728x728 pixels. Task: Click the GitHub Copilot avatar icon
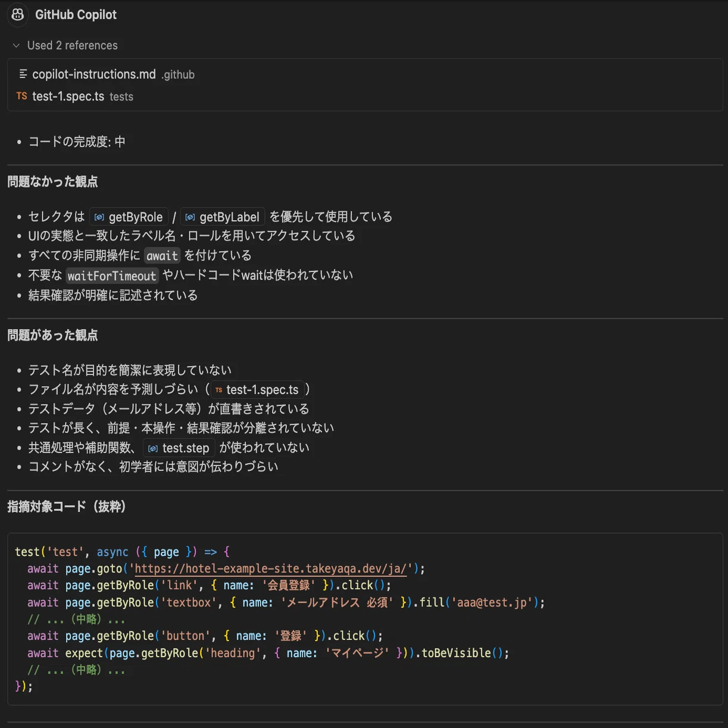(18, 15)
